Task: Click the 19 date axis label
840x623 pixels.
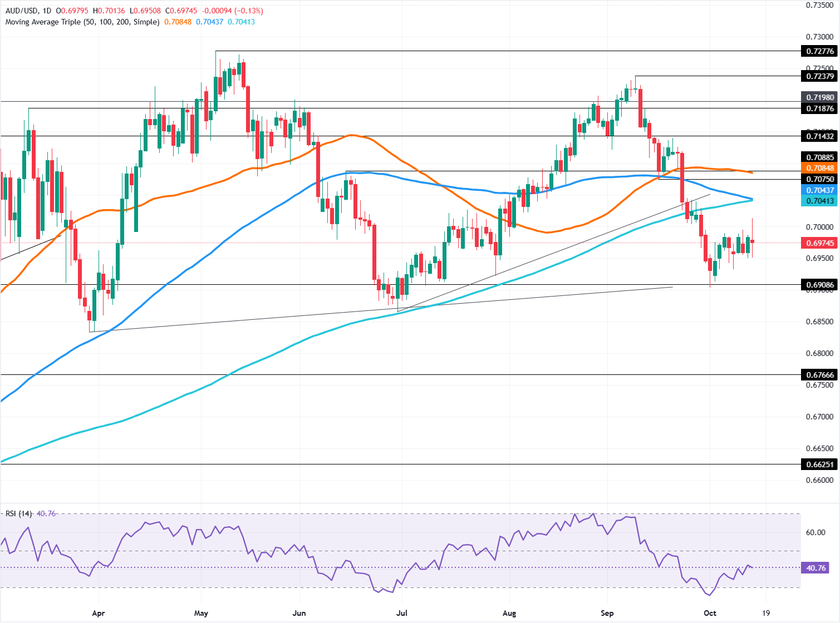Action: pos(767,613)
